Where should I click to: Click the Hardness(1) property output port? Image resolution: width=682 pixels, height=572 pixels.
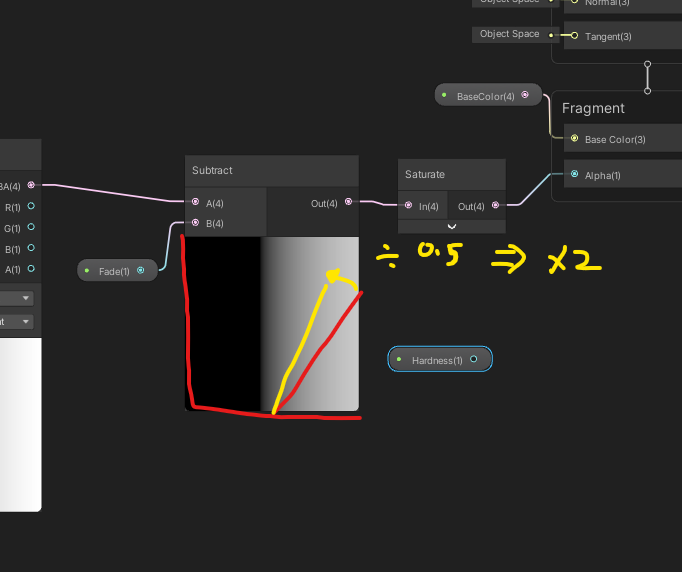coord(474,359)
